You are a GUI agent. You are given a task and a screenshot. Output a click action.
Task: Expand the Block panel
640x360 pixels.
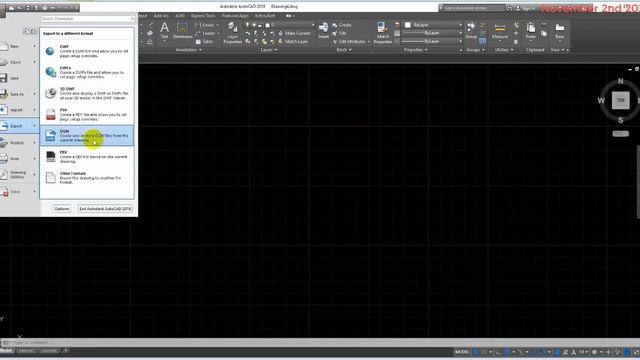(x=344, y=50)
